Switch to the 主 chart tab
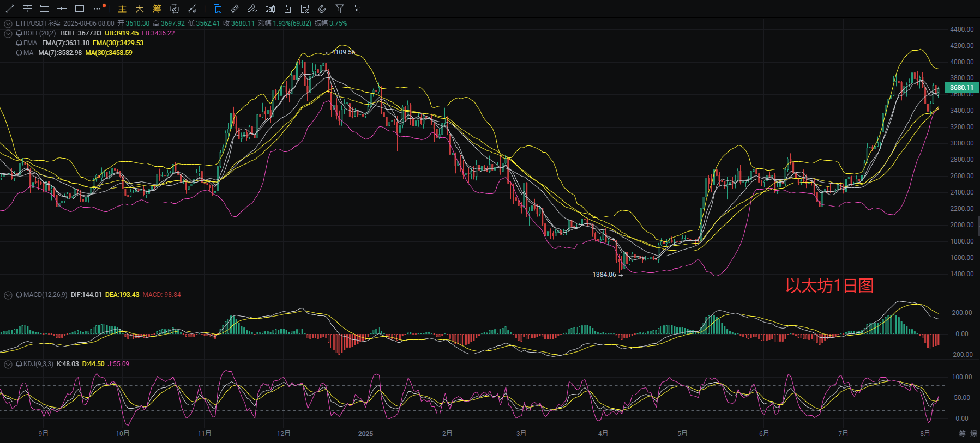980x443 pixels. 122,9
